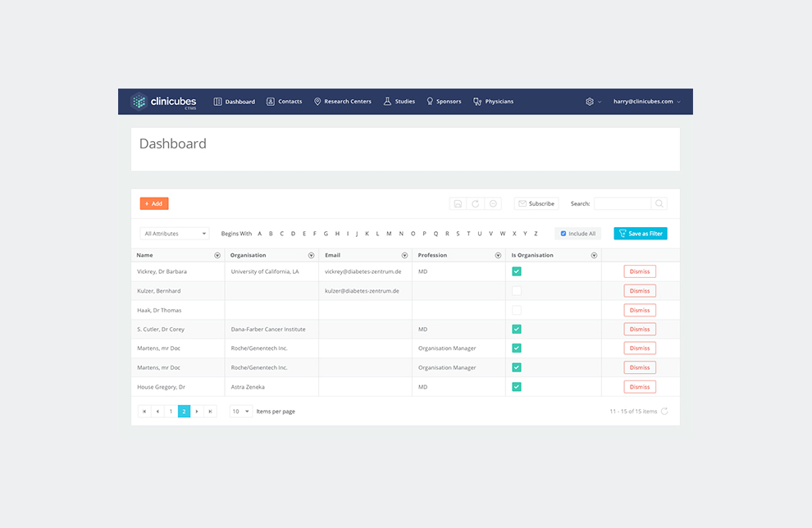Reload the grid using the pager refresh icon

664,411
